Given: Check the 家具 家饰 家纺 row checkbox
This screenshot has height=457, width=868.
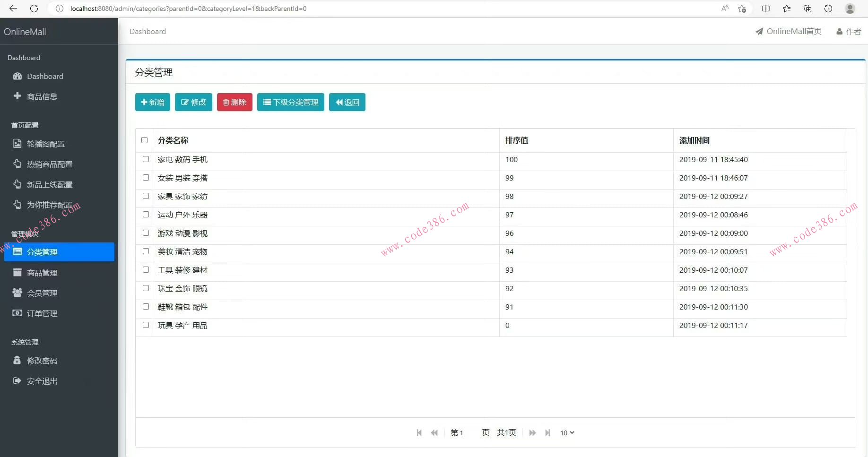Looking at the screenshot, I should 146,196.
